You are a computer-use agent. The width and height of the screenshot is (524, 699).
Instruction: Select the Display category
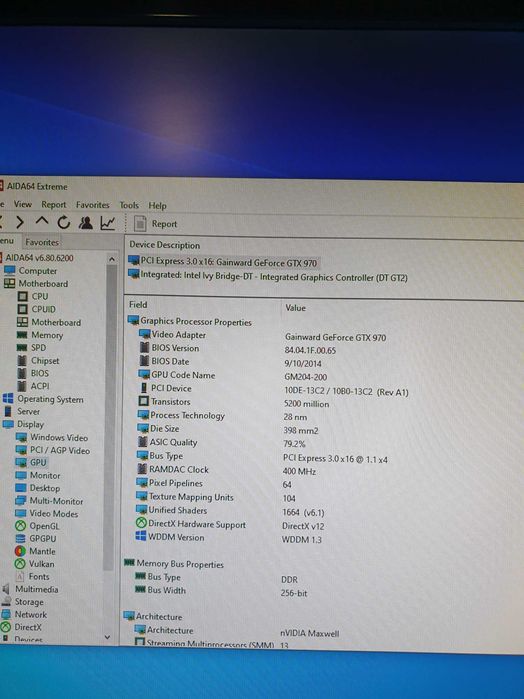click(x=23, y=424)
